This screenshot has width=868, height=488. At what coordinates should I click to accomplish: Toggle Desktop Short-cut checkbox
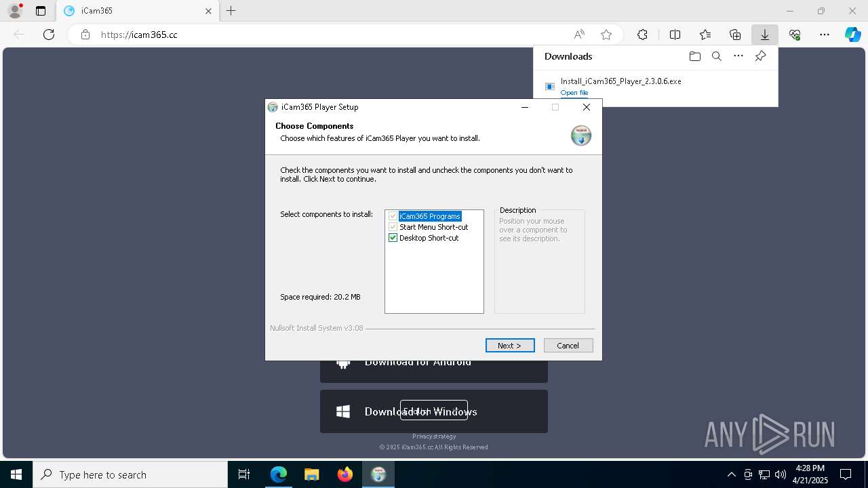[393, 238]
